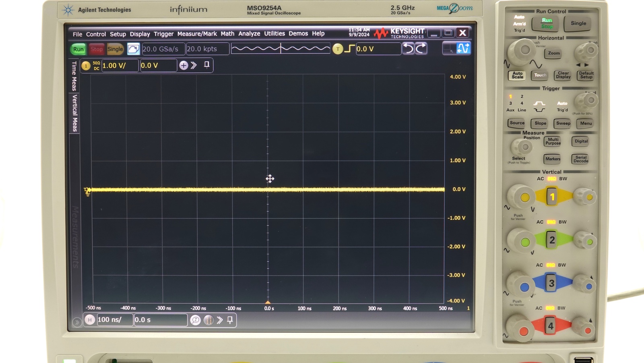Open the Control menu

pos(96,34)
